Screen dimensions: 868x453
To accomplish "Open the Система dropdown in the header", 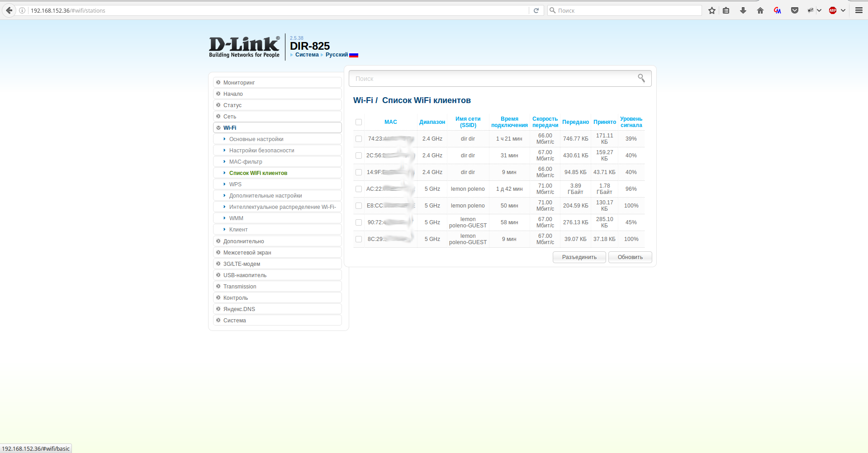I will [307, 55].
